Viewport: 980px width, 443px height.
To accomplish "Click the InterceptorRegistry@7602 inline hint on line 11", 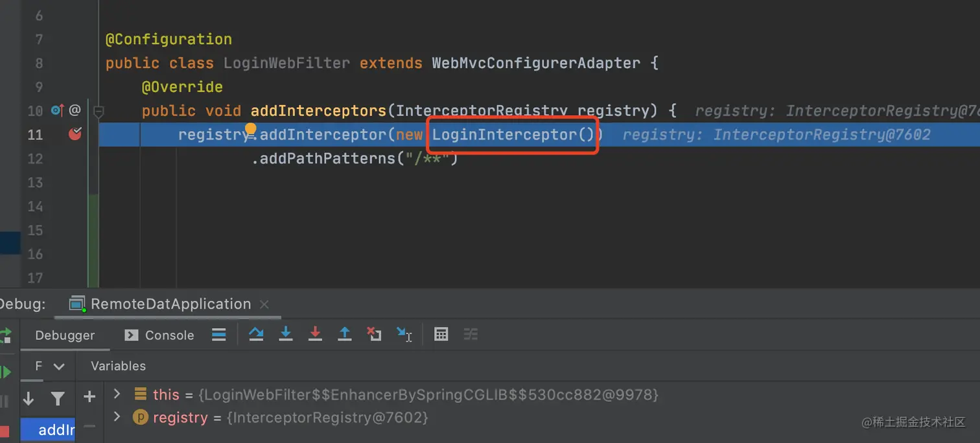I will (776, 135).
